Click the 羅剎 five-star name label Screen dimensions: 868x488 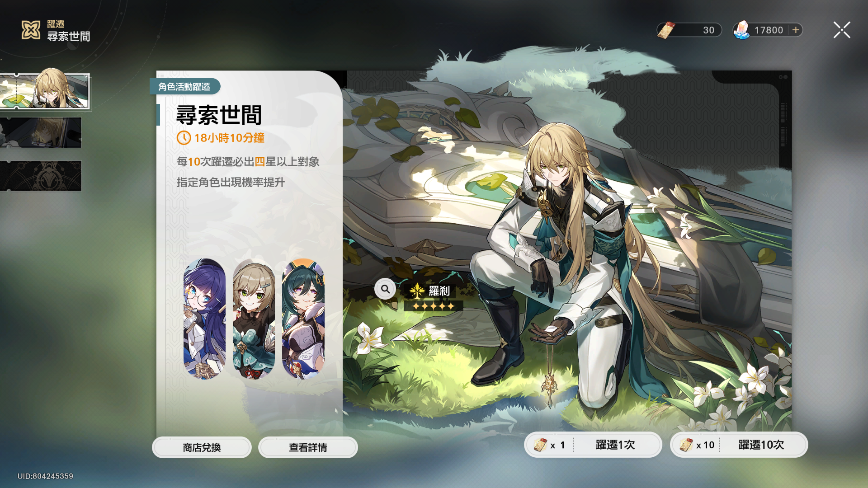(x=433, y=297)
